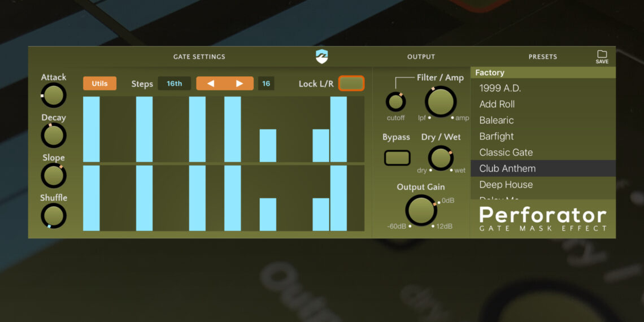The width and height of the screenshot is (644, 322).
Task: Click the center shield logo icon
Action: click(x=321, y=56)
